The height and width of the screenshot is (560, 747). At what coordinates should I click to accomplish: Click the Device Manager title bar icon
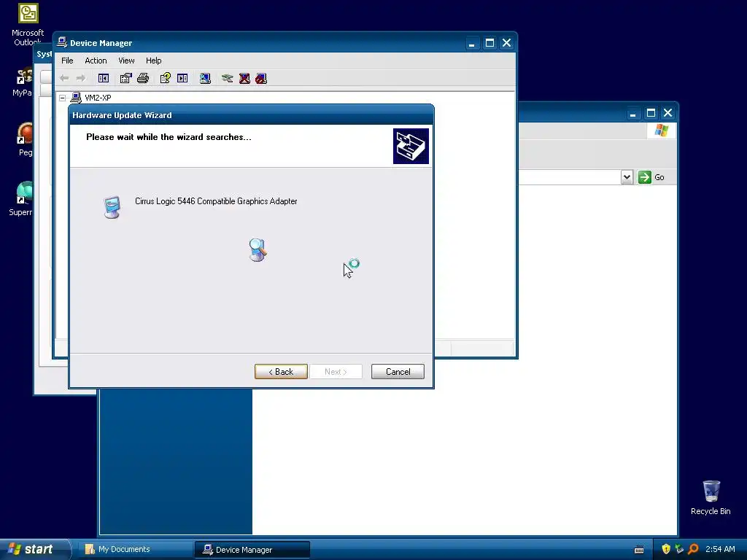(62, 42)
